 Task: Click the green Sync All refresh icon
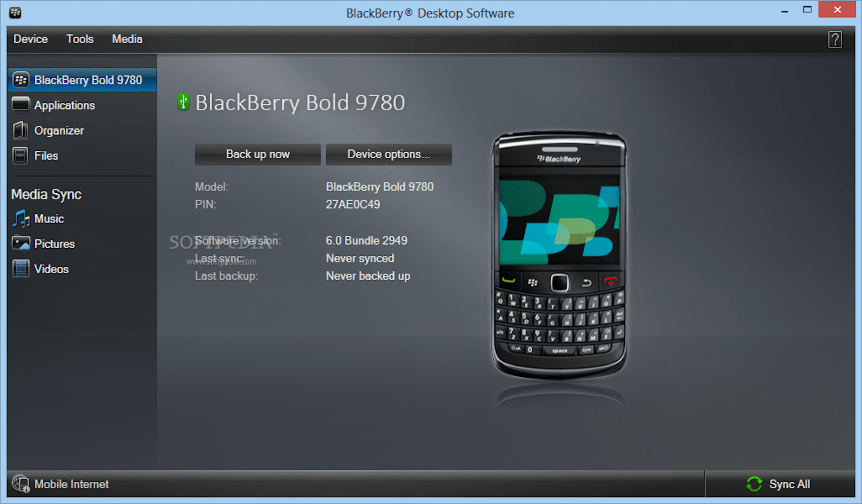tap(754, 484)
